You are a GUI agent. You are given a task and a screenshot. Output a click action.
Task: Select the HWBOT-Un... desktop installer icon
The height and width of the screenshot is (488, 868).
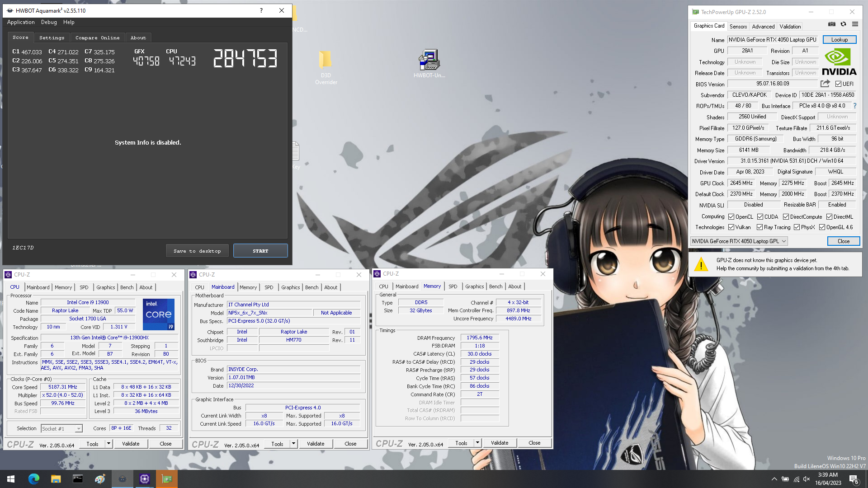[x=429, y=64]
